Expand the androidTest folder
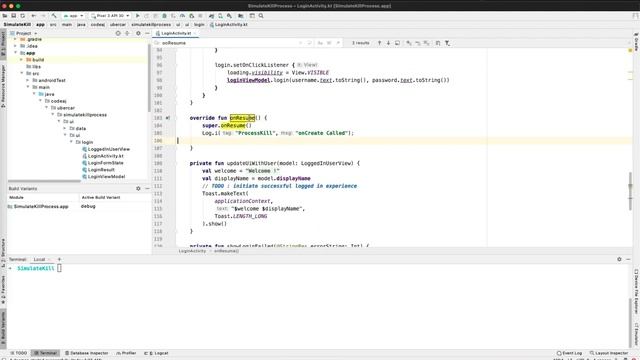Image resolution: width=640 pixels, height=360 pixels. pyautogui.click(x=28, y=80)
